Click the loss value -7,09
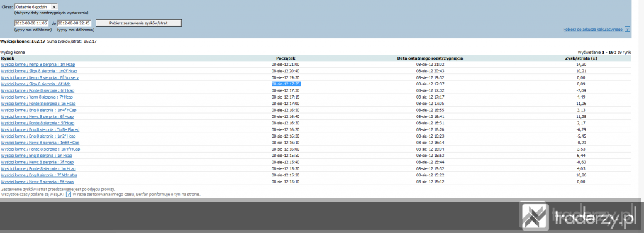The image size is (644, 233). click(x=581, y=90)
